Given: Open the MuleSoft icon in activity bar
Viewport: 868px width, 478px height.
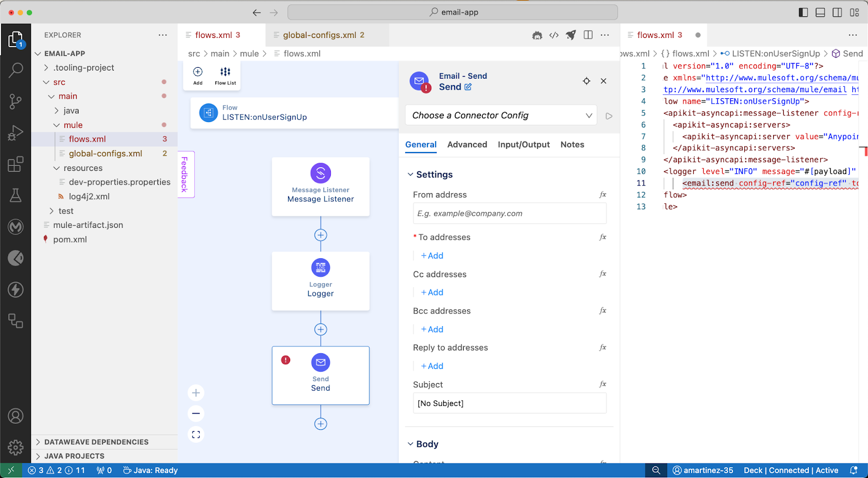Looking at the screenshot, I should [x=16, y=227].
